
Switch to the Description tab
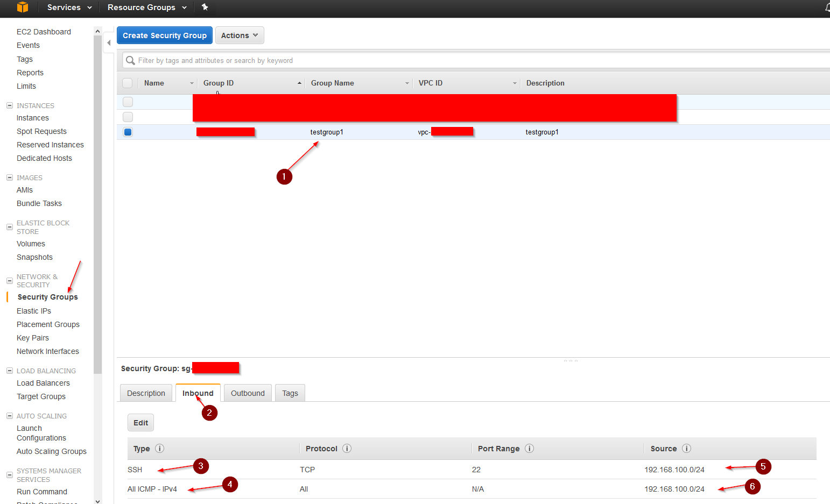click(x=146, y=393)
